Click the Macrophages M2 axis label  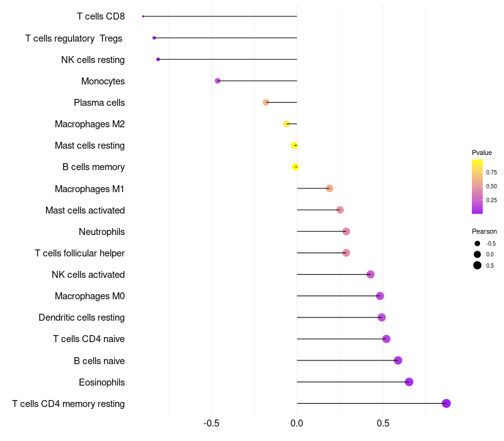89,124
